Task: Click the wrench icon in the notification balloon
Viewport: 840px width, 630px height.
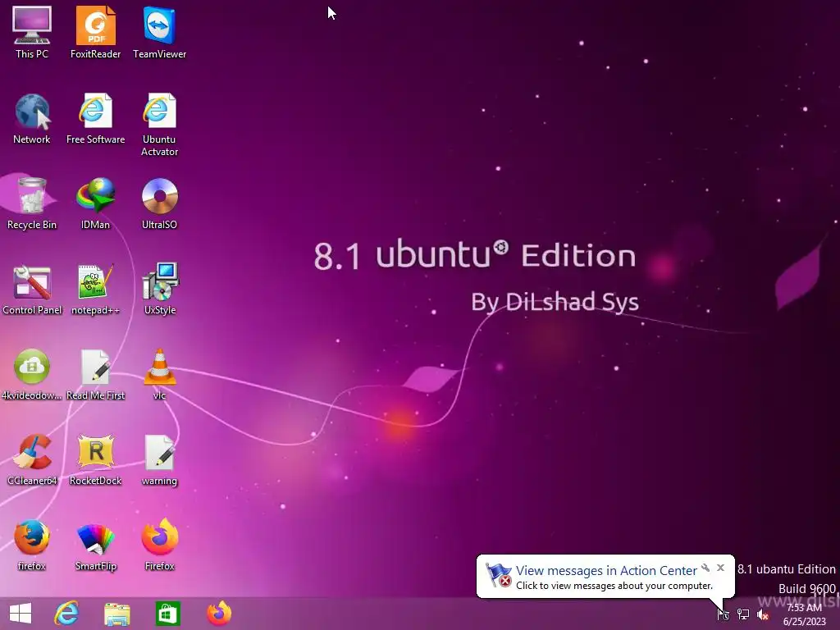Action: click(705, 568)
